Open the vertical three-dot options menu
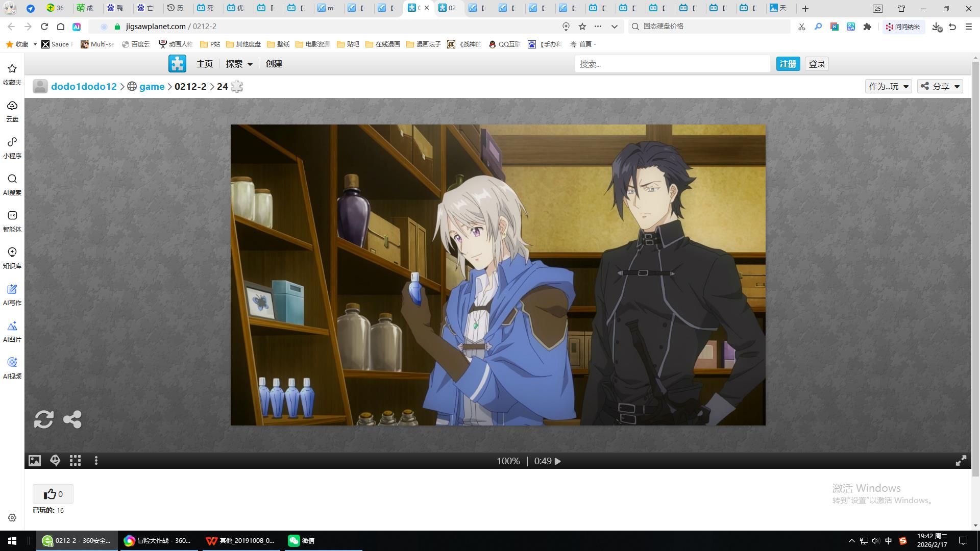Viewport: 980px width, 551px height. point(96,461)
